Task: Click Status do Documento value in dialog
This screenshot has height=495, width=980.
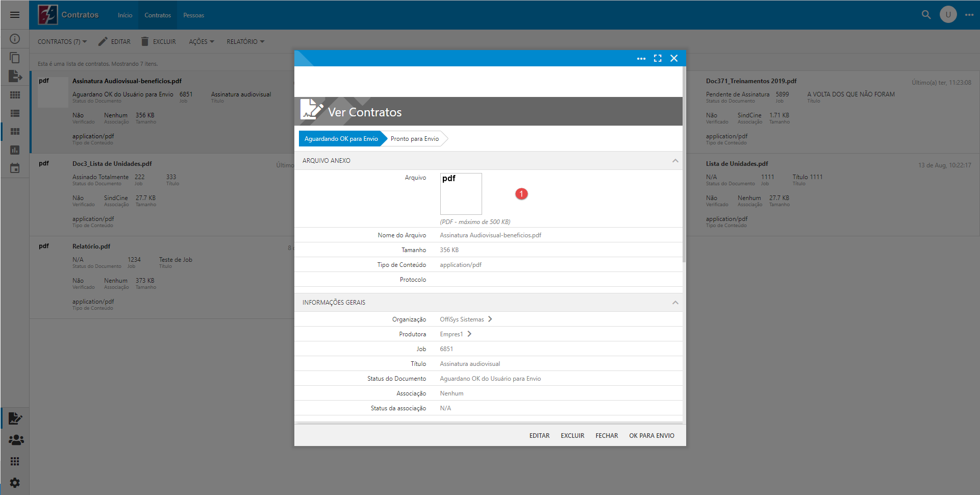Action: (490, 379)
